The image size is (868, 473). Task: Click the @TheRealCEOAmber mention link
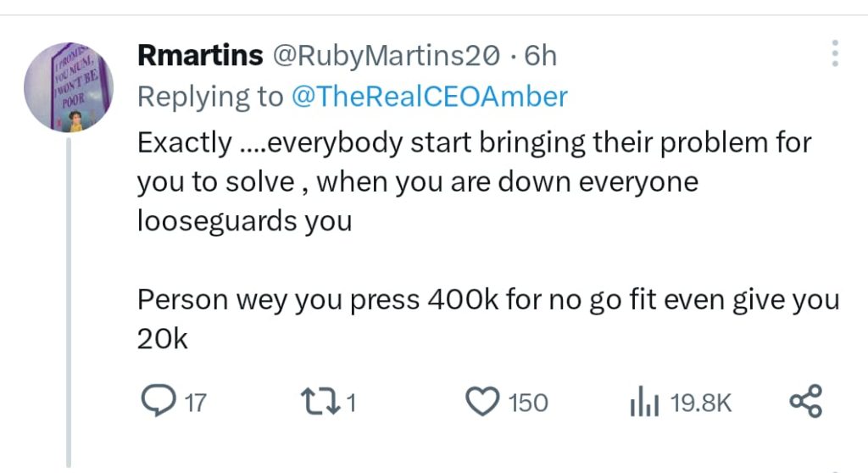pyautogui.click(x=429, y=97)
